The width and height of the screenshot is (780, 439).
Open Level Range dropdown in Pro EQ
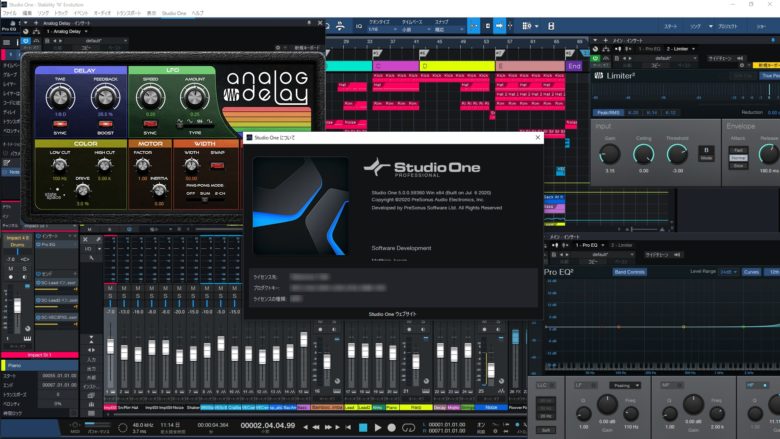pos(729,272)
